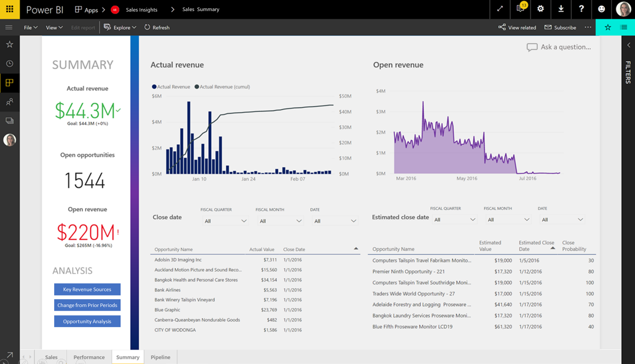Click the list icon beside the favorite star

point(624,28)
